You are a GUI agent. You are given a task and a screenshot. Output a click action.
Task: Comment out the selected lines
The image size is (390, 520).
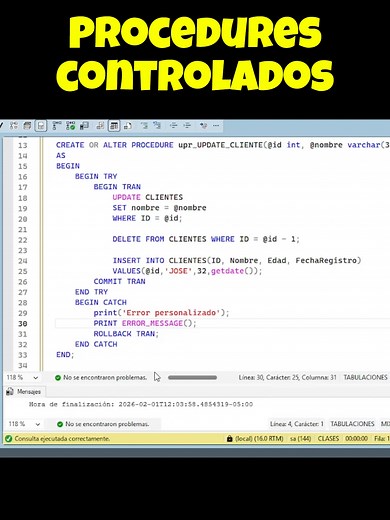tap(144, 126)
